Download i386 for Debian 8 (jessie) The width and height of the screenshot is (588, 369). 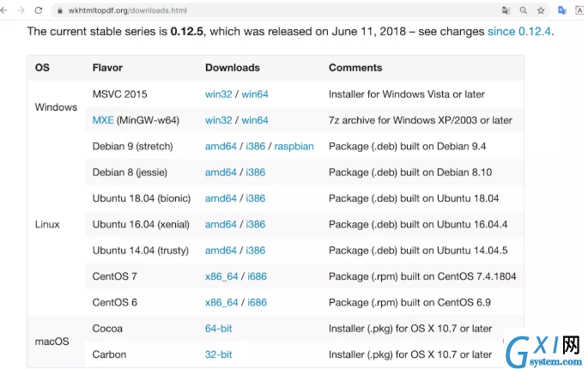pos(256,172)
